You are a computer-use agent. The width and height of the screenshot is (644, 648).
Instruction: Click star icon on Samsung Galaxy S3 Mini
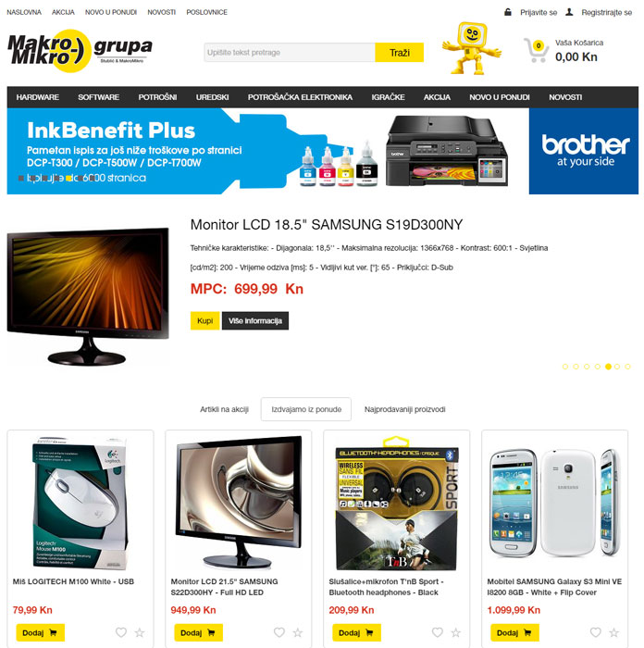click(614, 632)
